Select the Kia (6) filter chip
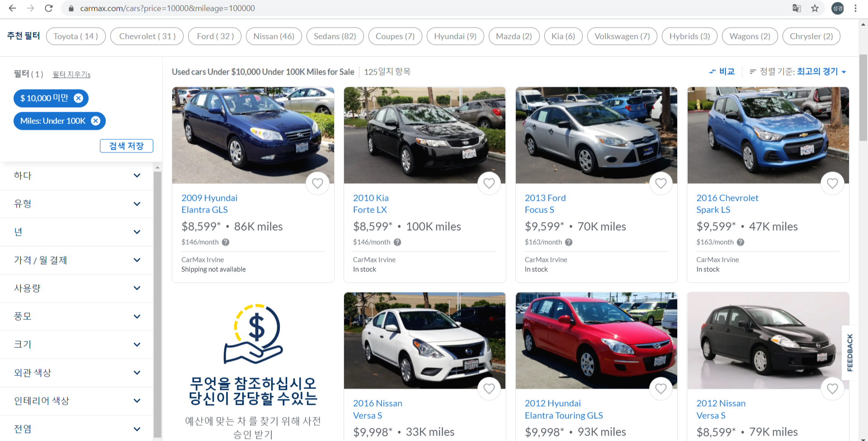 [x=563, y=36]
